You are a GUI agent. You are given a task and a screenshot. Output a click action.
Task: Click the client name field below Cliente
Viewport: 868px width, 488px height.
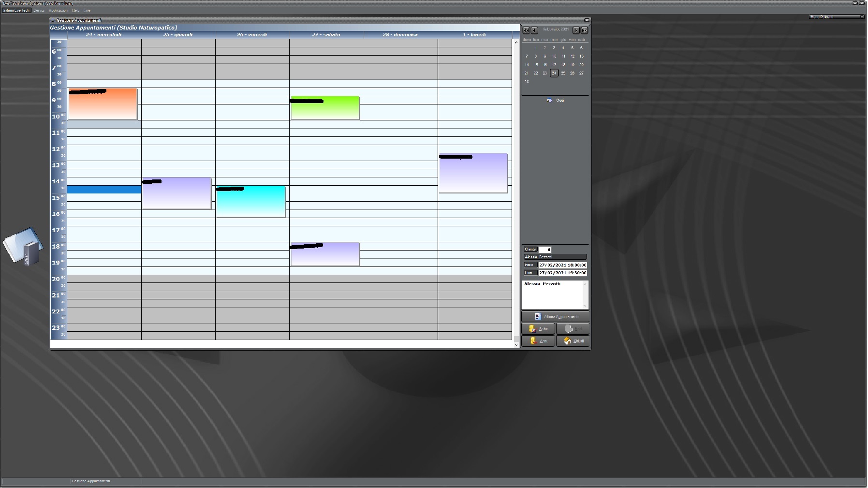coord(555,257)
